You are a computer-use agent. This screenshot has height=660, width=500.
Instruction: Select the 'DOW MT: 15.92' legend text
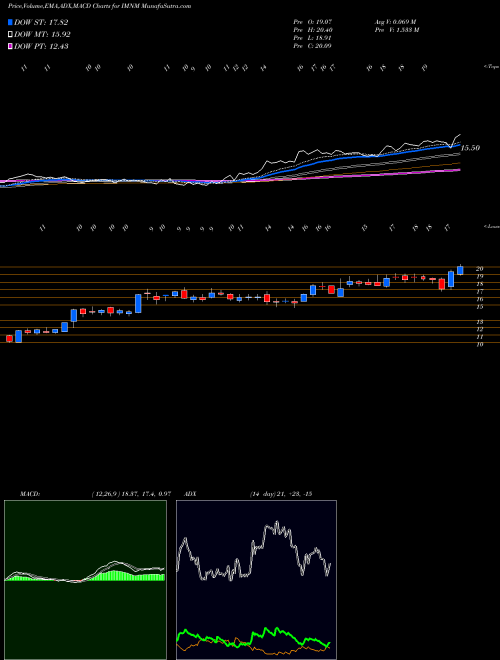42,35
